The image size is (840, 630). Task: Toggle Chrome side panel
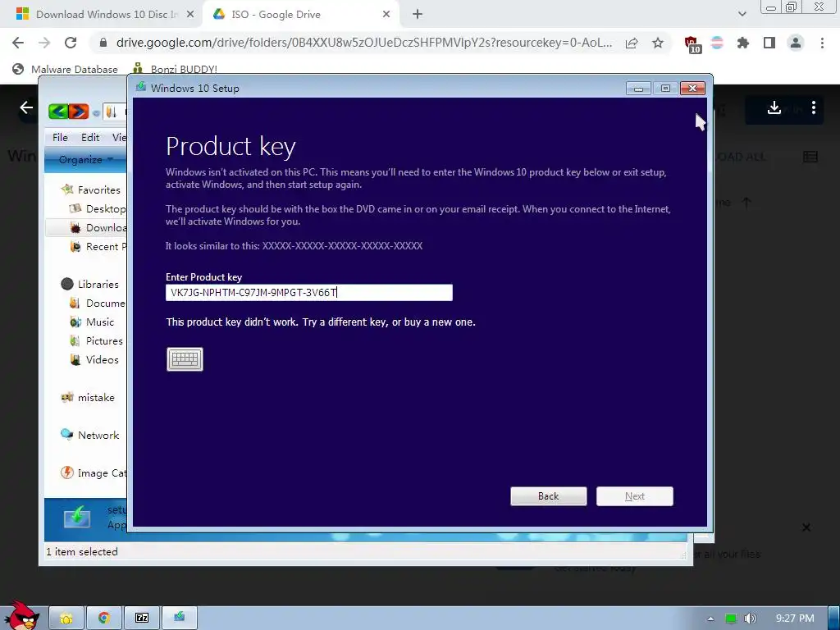coord(769,43)
